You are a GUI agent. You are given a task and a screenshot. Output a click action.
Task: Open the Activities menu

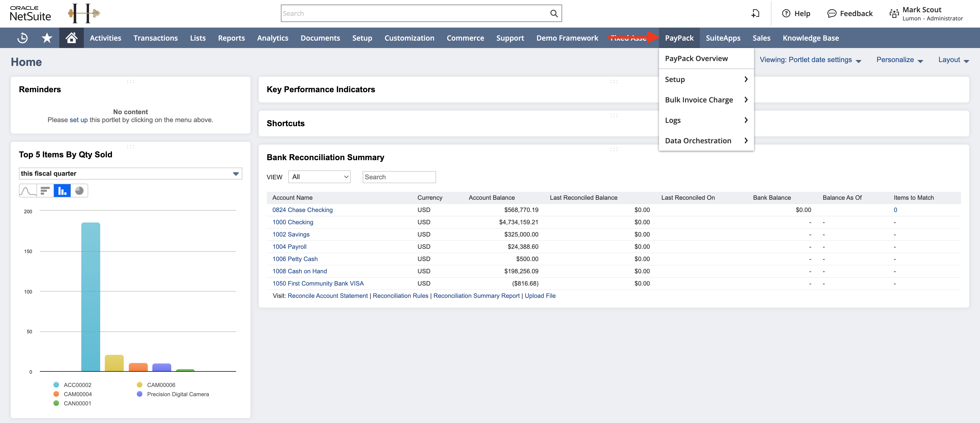pyautogui.click(x=105, y=38)
